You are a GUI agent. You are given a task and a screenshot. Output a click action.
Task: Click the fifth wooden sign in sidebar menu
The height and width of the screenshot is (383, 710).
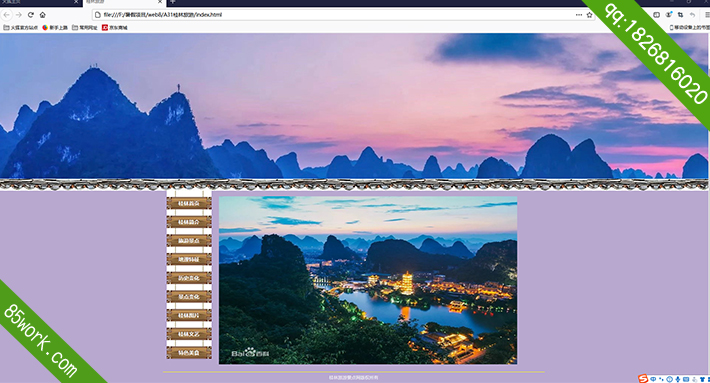[189, 278]
